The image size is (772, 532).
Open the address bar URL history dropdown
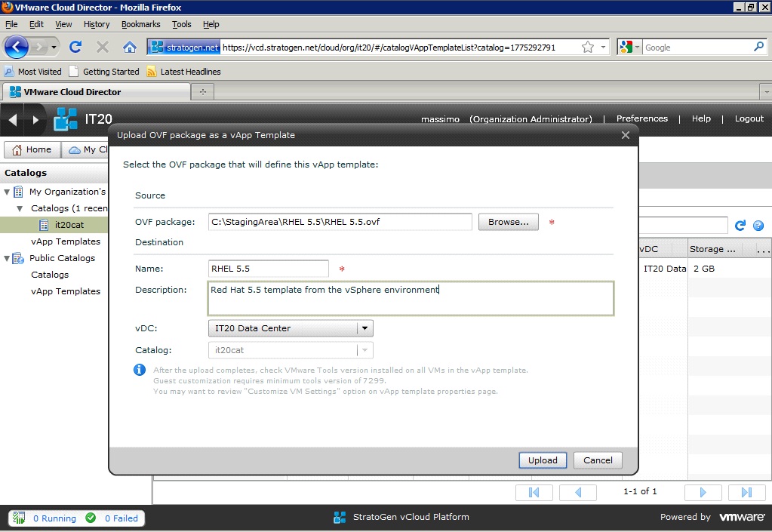603,48
